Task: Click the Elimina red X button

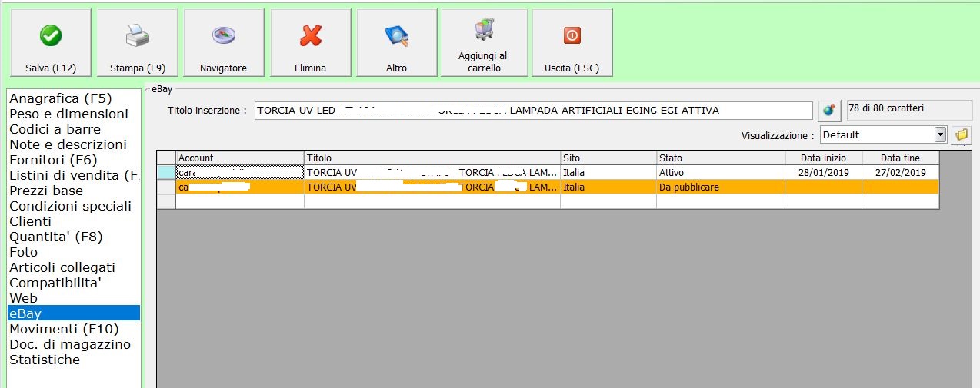Action: [310, 42]
